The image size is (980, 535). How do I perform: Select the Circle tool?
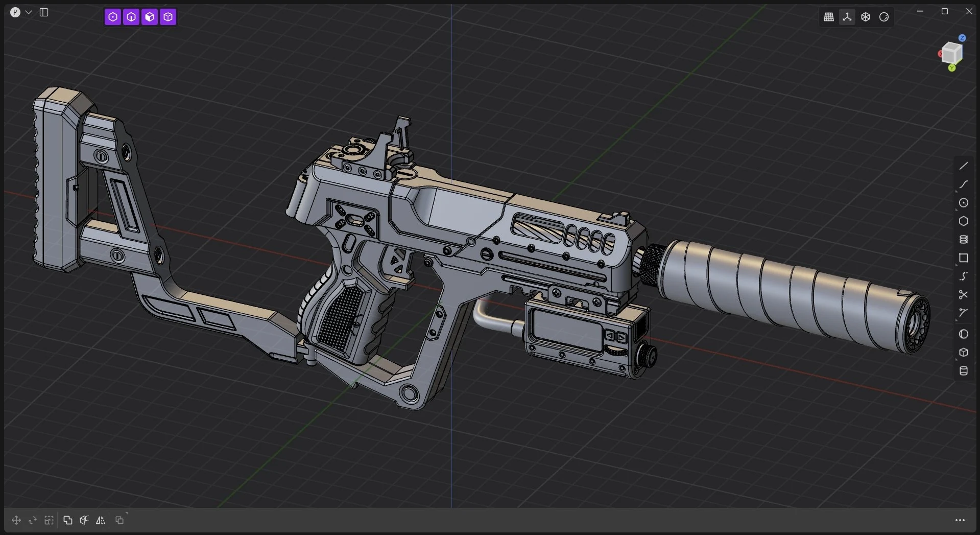tap(964, 203)
